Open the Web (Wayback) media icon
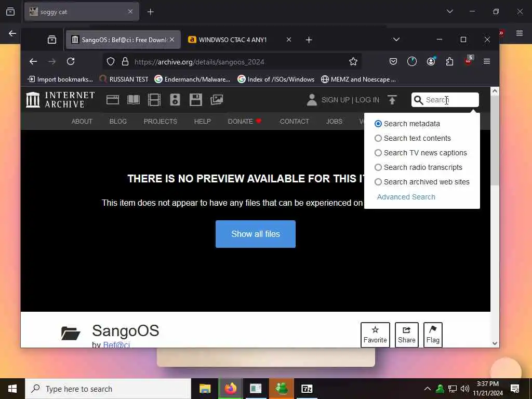 113,100
